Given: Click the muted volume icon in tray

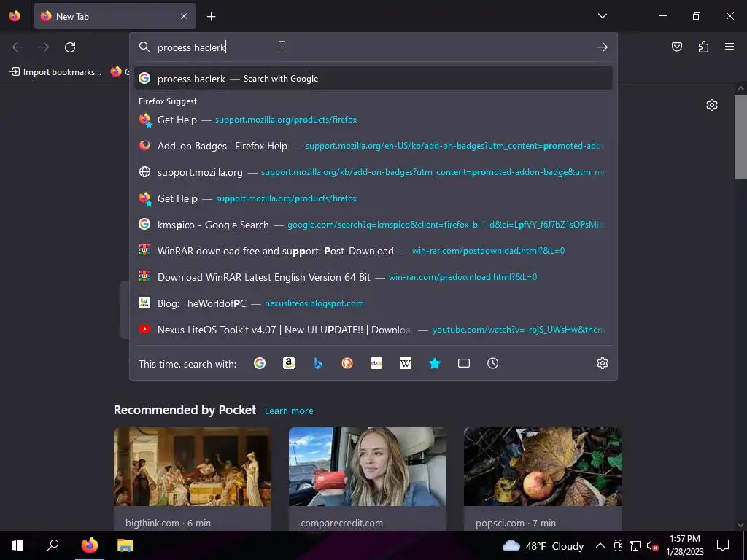Looking at the screenshot, I should (x=652, y=545).
